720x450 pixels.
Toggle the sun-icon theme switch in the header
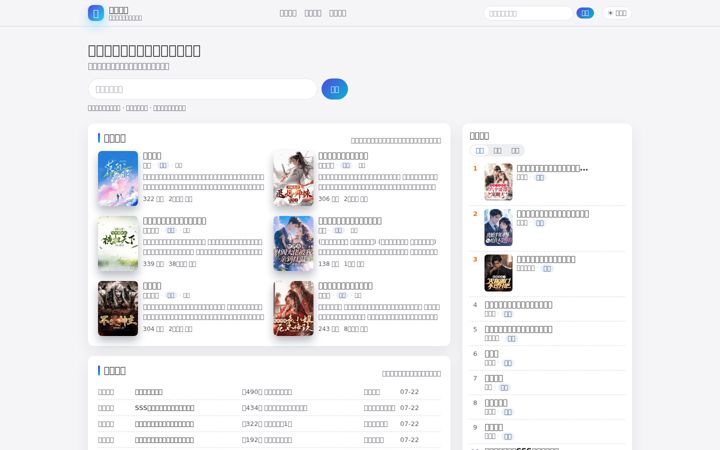coord(617,13)
